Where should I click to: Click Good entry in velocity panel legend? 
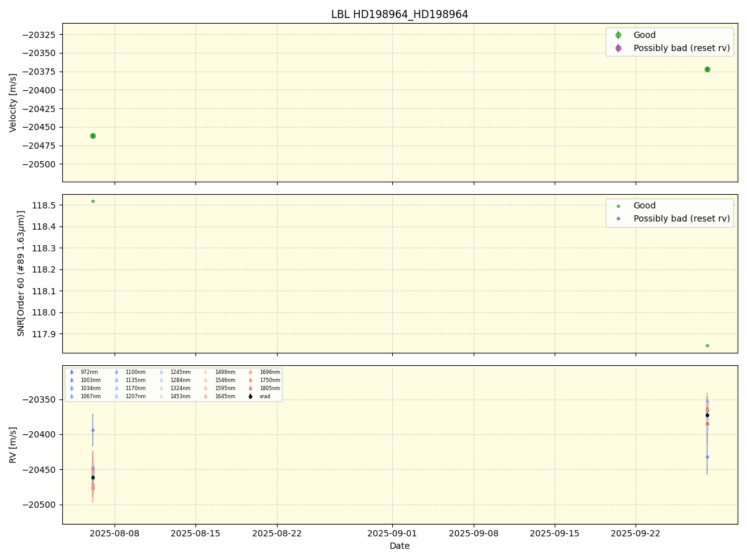coord(644,35)
